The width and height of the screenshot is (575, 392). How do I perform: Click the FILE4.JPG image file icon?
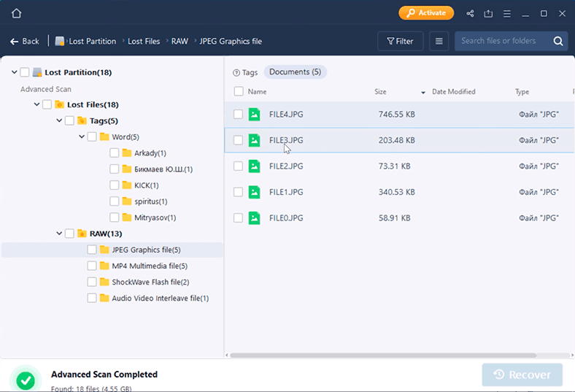pos(254,114)
